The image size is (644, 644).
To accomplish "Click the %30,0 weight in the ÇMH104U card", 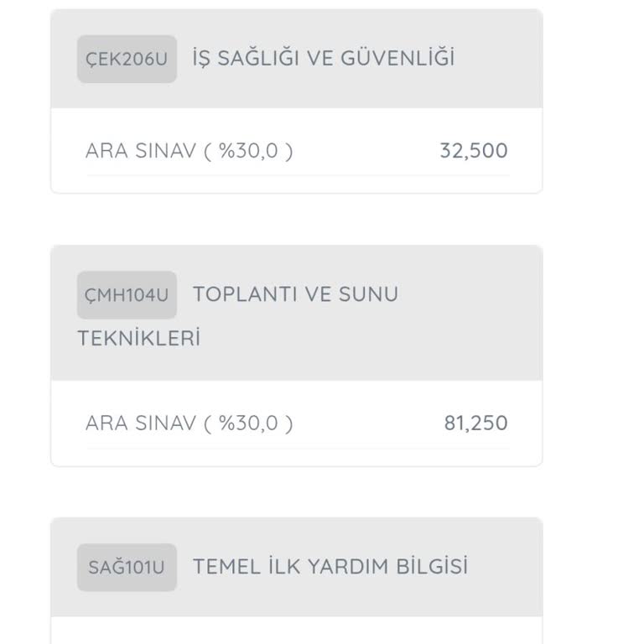I will pos(248,423).
